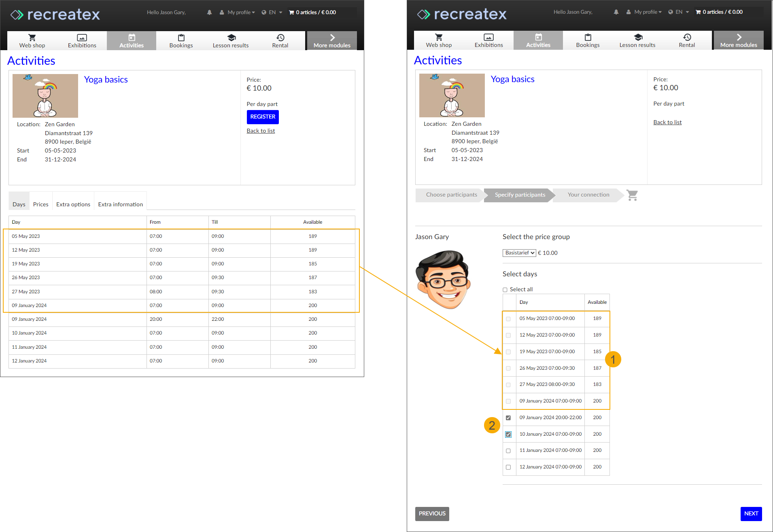Click disabled checkbox for 27 May 2023

click(x=508, y=385)
